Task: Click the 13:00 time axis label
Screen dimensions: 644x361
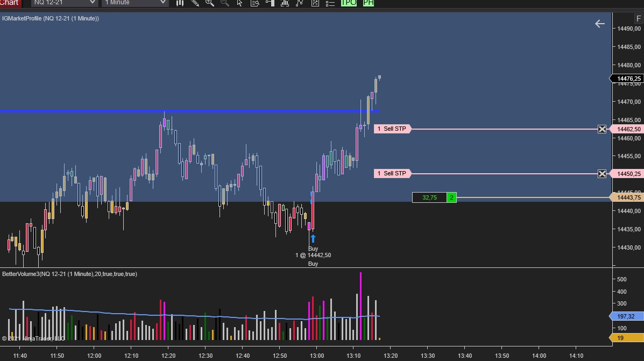Action: click(x=317, y=356)
